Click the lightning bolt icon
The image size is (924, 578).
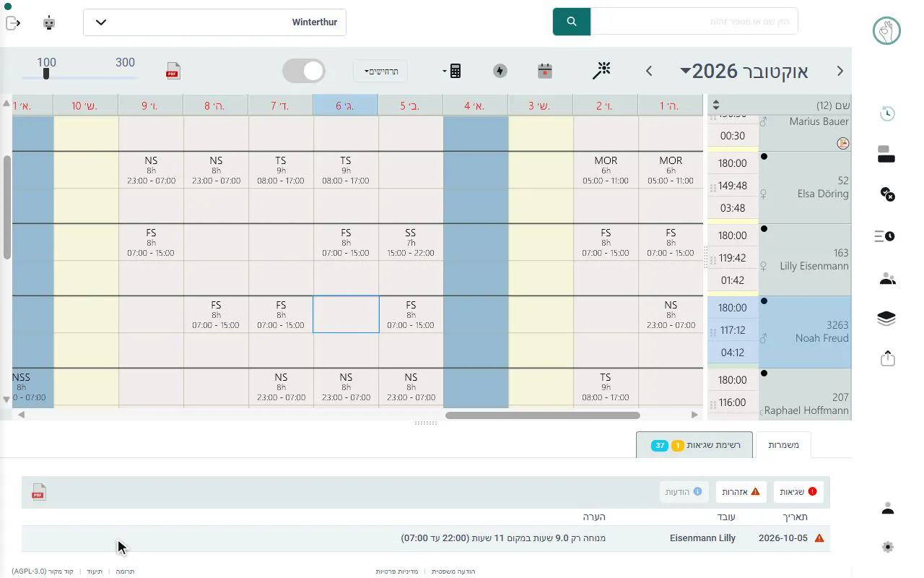[500, 71]
